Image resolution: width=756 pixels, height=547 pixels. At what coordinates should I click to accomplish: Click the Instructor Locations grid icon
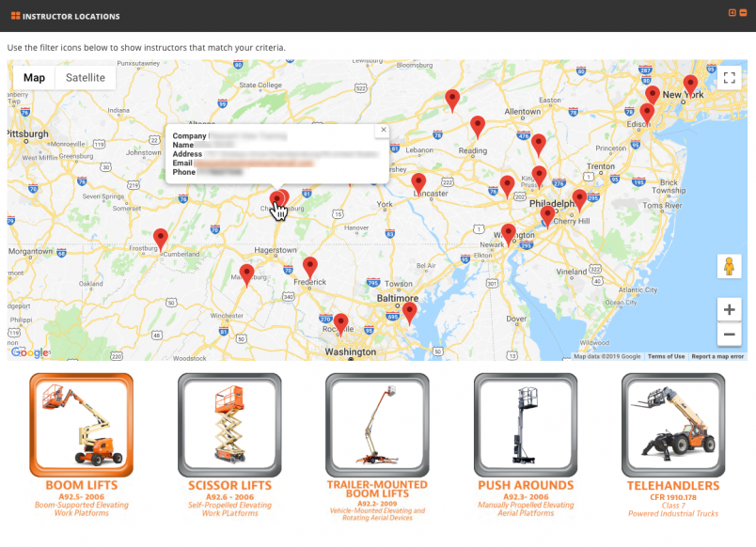pyautogui.click(x=15, y=16)
